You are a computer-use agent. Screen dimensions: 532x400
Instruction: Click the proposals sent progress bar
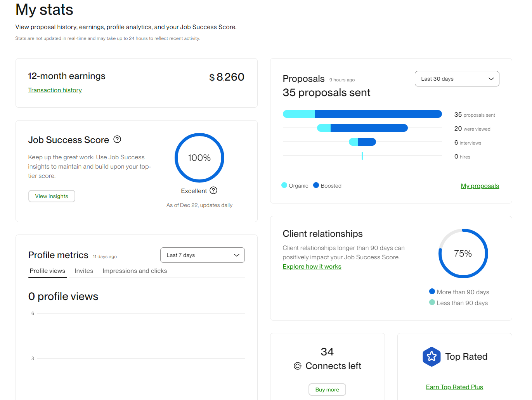(362, 114)
